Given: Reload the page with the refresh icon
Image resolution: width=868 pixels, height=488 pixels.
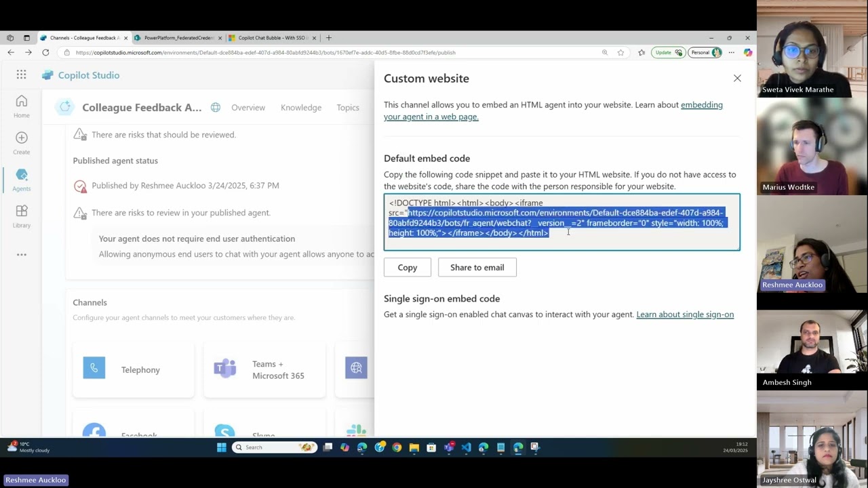Looking at the screenshot, I should 45,52.
